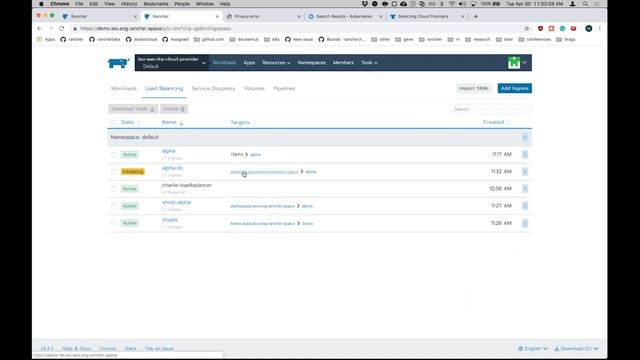Tick the checkbox for alpha row
This screenshot has width=640, height=360.
(x=113, y=154)
